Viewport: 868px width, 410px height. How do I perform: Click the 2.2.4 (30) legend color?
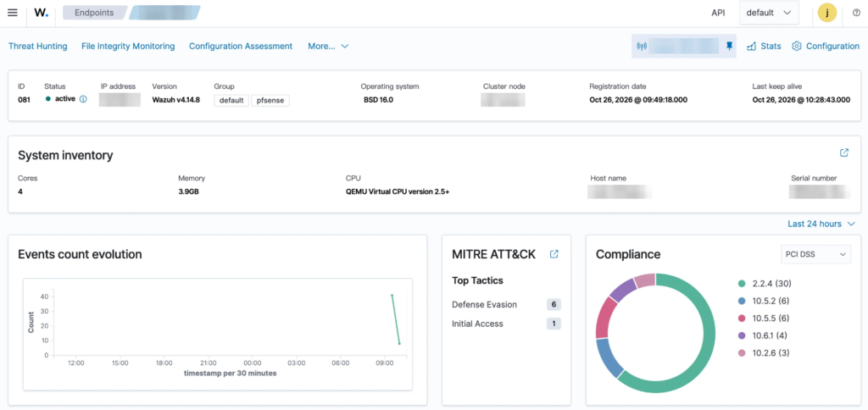[x=742, y=284]
